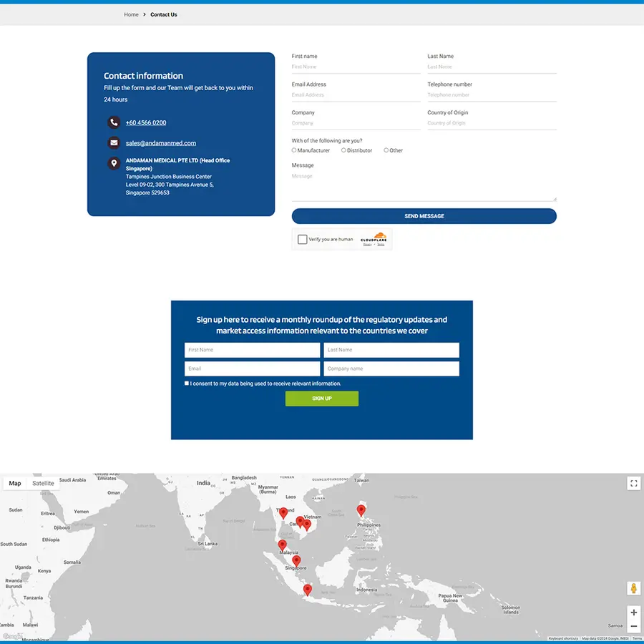This screenshot has width=644, height=644.
Task: Click the Message text area
Action: (x=424, y=185)
